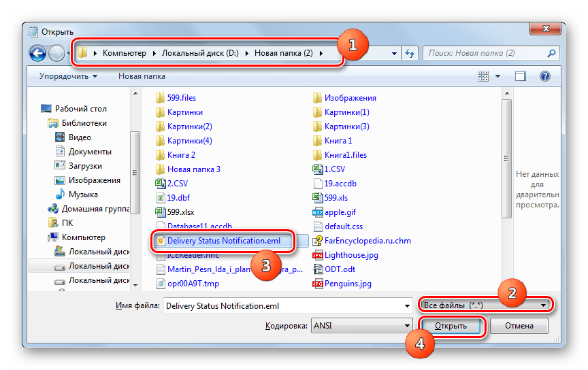Click the Открыть button
The width and height of the screenshot is (588, 370).
point(451,326)
